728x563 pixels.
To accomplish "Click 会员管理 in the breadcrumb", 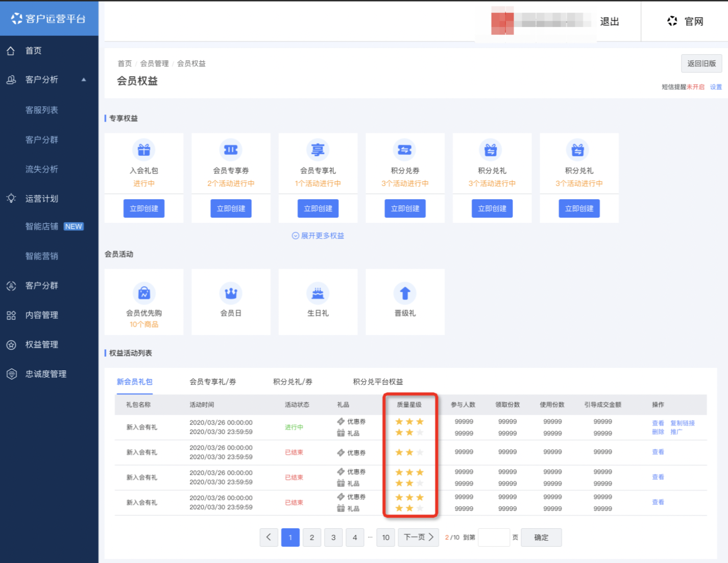I will click(154, 63).
